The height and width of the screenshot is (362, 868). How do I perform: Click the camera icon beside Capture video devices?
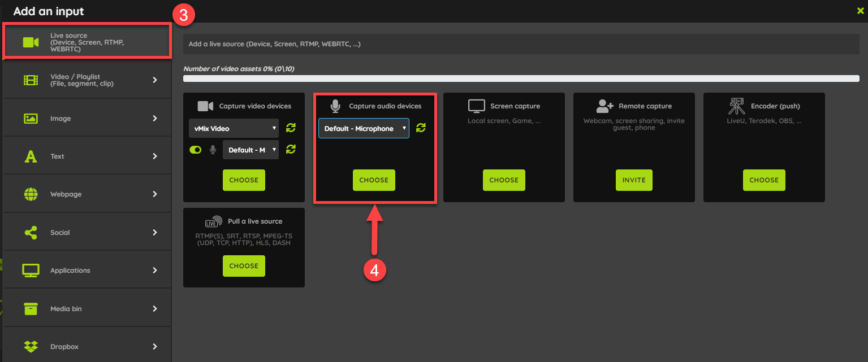pyautogui.click(x=205, y=106)
